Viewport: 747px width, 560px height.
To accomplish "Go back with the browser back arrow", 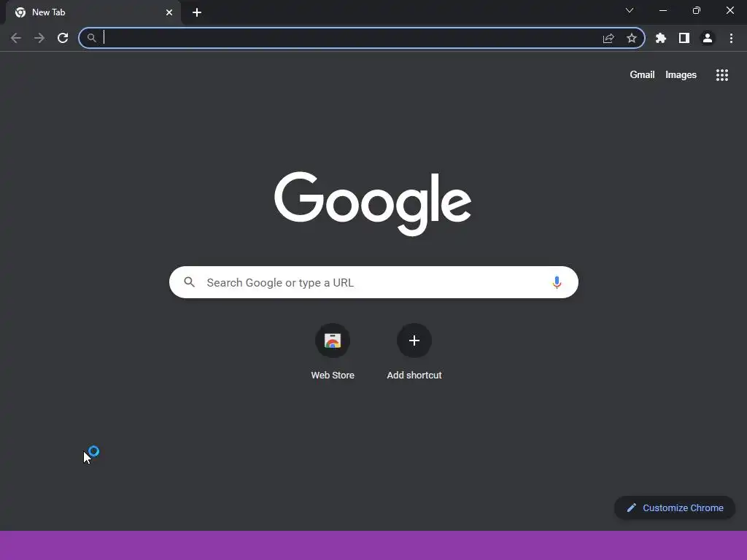I will click(x=16, y=38).
